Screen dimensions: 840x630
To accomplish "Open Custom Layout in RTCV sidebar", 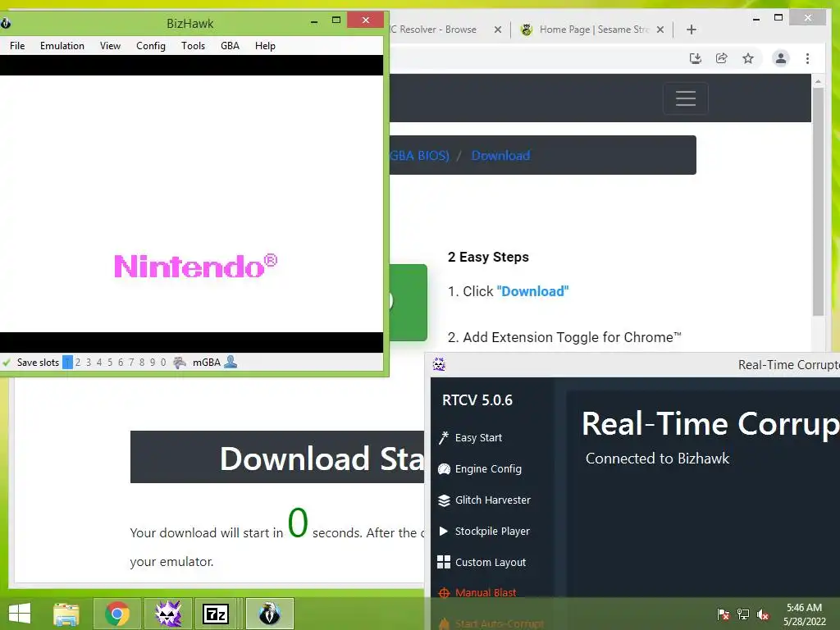I will 482,562.
